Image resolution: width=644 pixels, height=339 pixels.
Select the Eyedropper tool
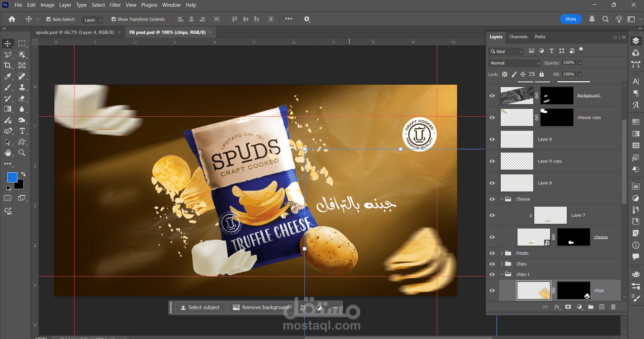click(x=8, y=76)
